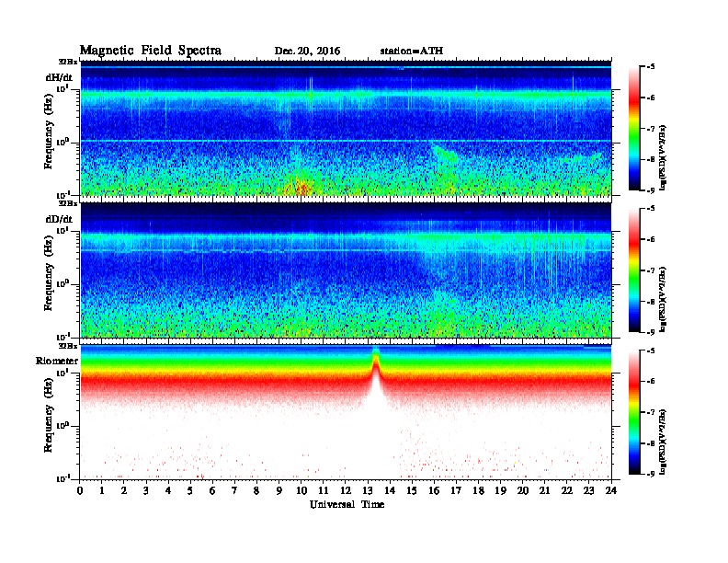Viewport: 728px width, 563px height.
Task: Click hour 18 on the Universal Time axis
Action: pos(478,490)
